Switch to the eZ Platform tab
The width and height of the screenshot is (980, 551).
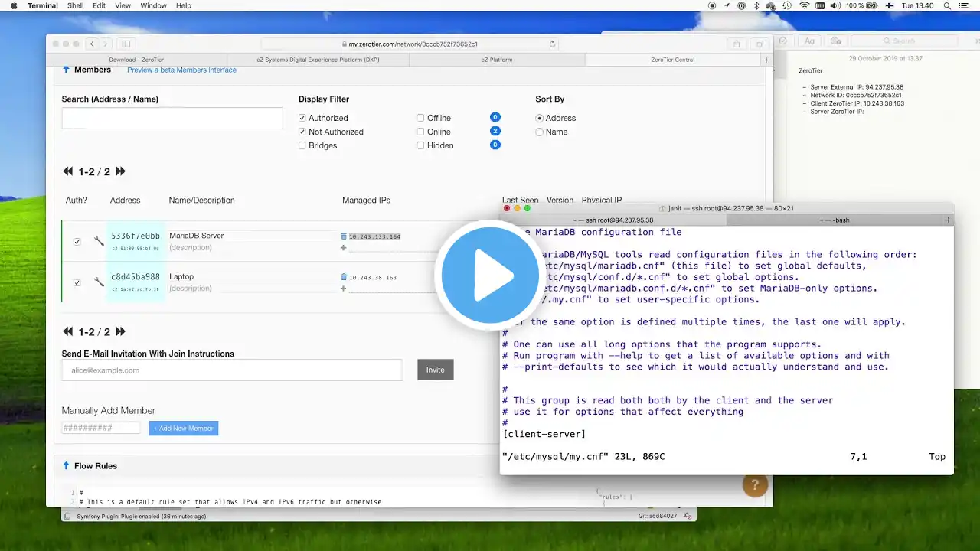[497, 60]
